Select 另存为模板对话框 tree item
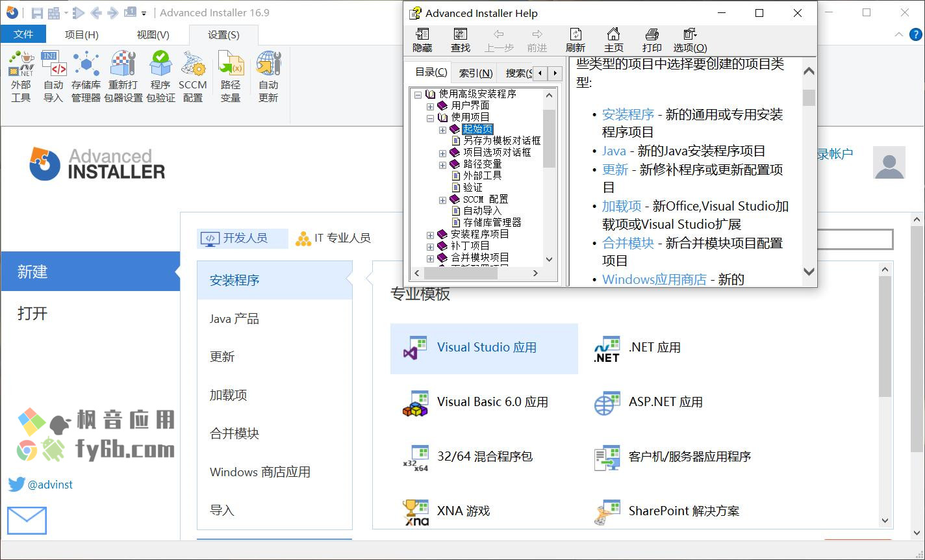The image size is (925, 560). (x=501, y=141)
